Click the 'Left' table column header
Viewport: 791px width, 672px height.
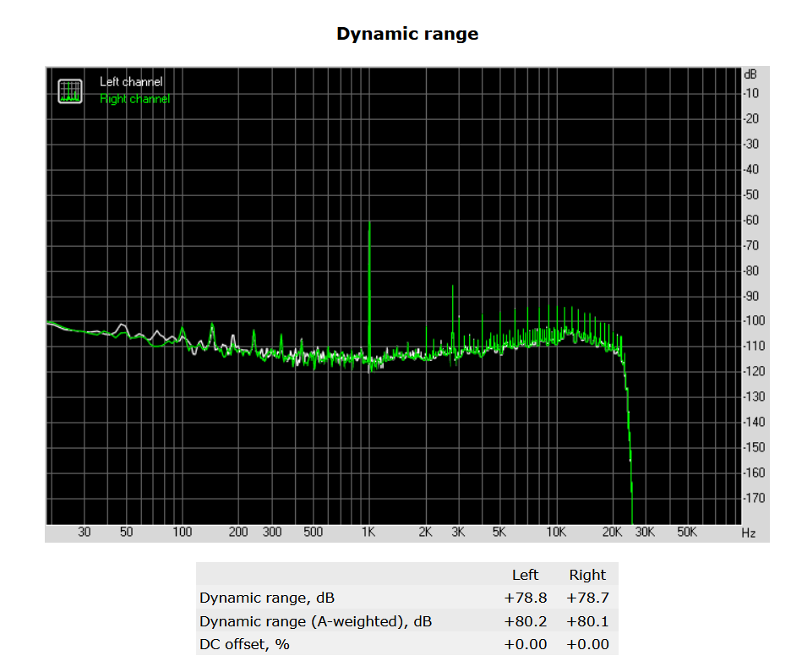click(525, 575)
